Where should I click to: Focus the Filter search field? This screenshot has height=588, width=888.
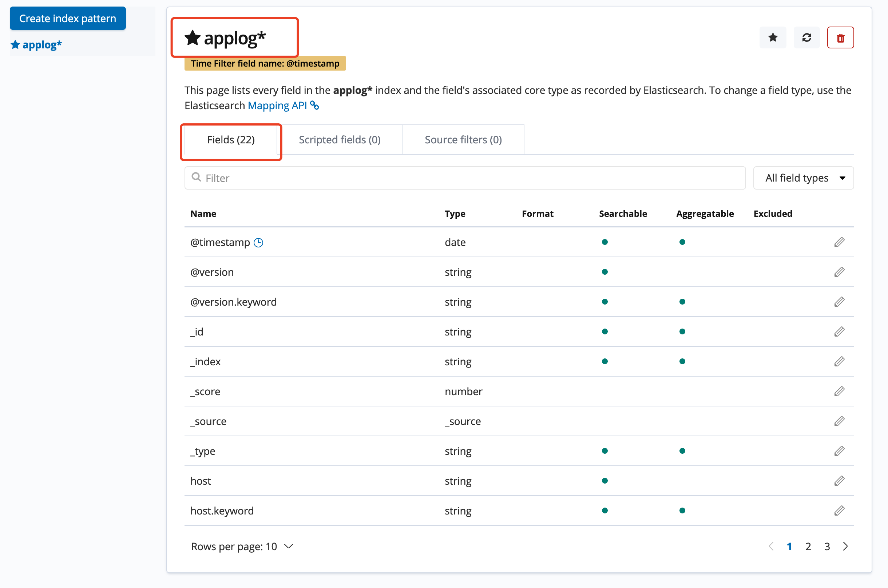pyautogui.click(x=465, y=178)
